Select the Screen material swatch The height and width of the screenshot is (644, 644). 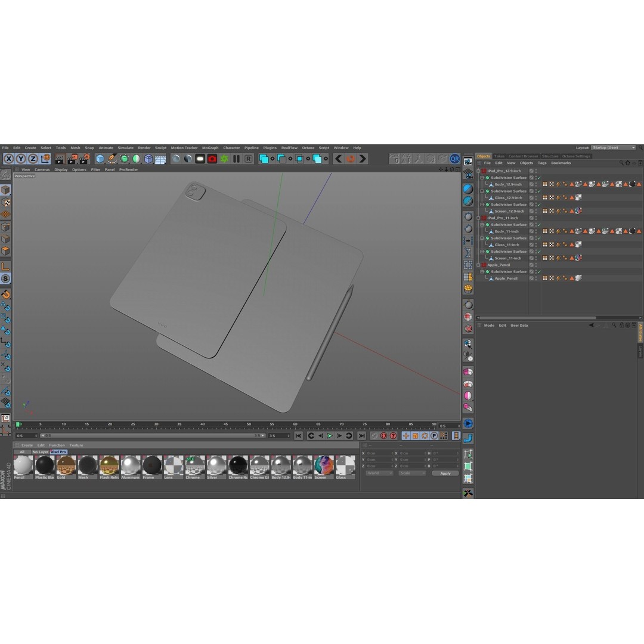pos(324,467)
